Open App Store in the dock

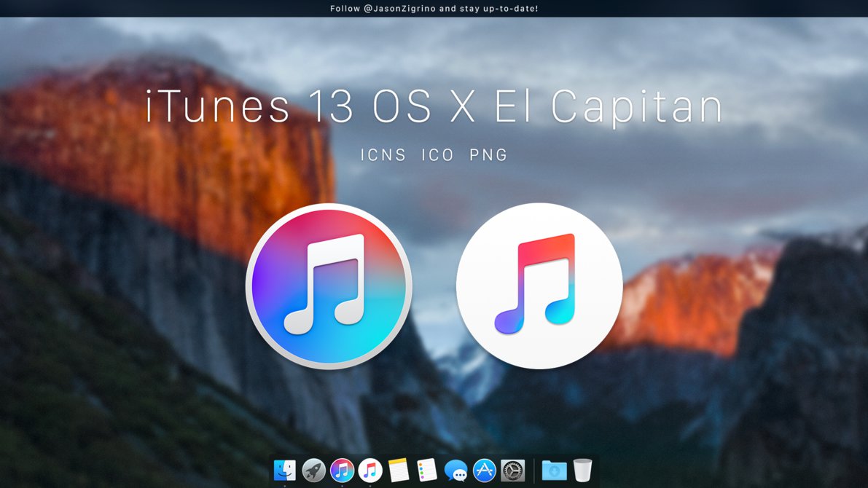[x=485, y=471]
